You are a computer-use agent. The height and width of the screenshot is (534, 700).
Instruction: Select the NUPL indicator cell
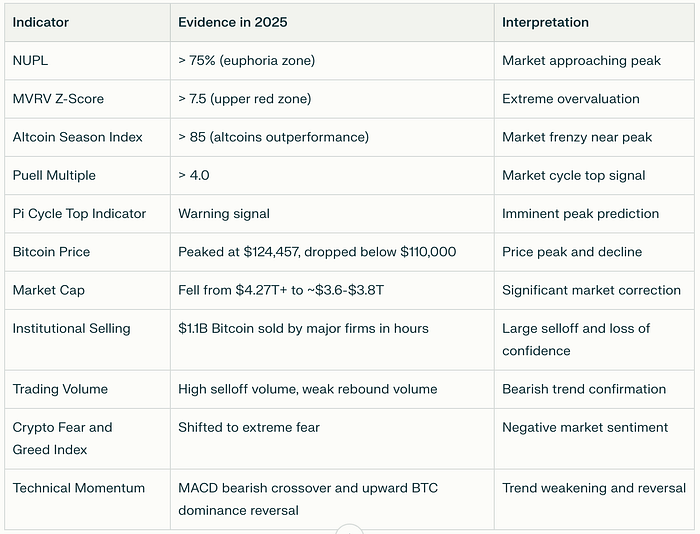[x=31, y=61]
